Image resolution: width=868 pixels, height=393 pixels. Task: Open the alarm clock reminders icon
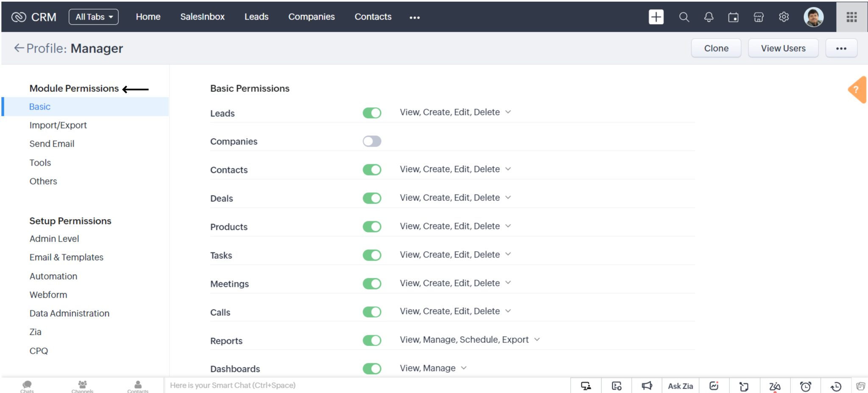coord(805,386)
